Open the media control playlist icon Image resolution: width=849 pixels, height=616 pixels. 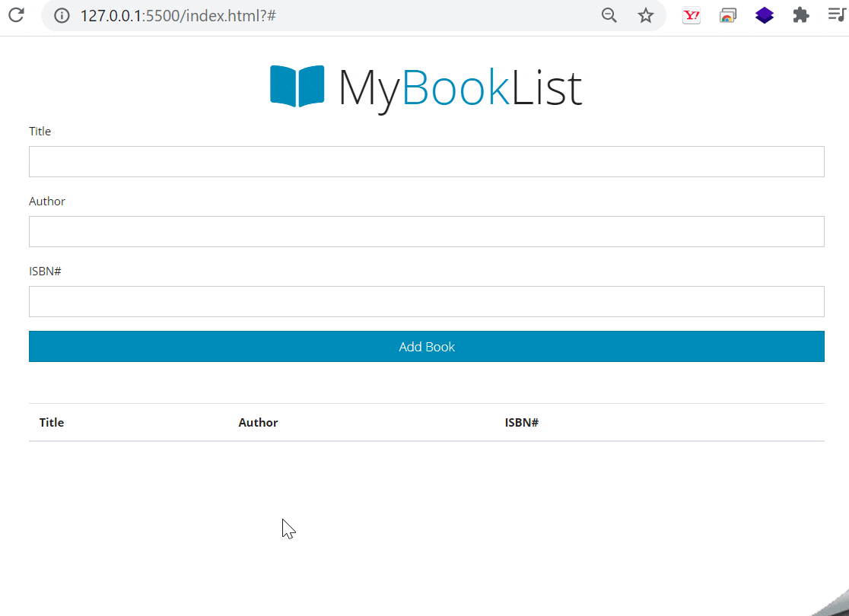click(837, 14)
